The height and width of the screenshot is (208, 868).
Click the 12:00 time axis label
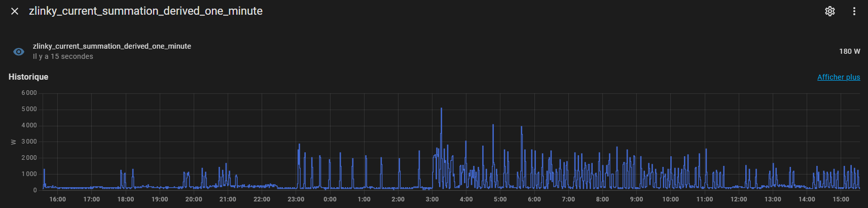[739, 199]
